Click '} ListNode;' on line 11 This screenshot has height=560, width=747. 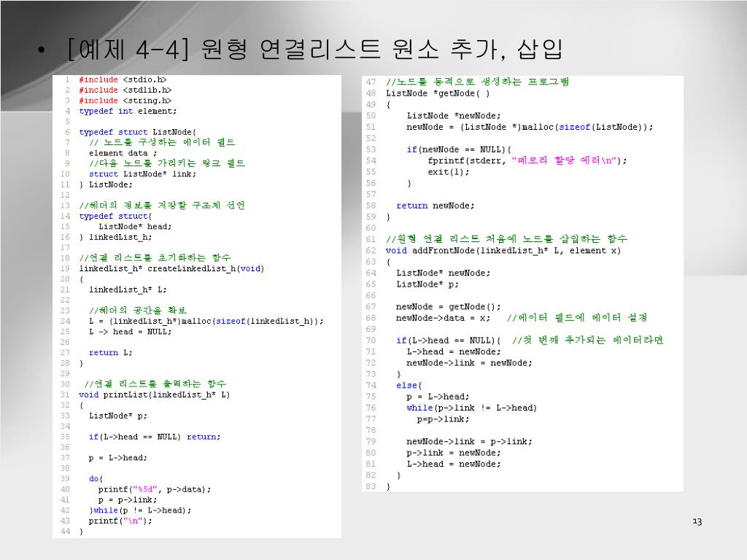click(x=106, y=184)
